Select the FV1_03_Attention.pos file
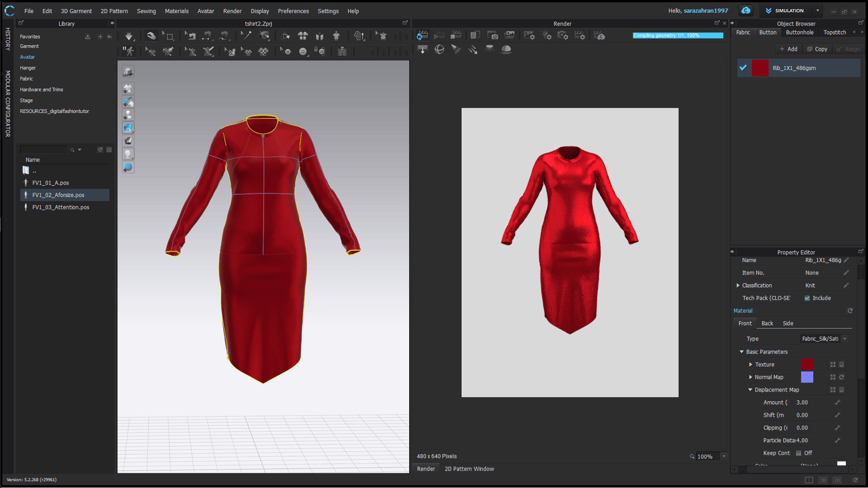Viewport: 868px width, 488px height. pos(60,207)
